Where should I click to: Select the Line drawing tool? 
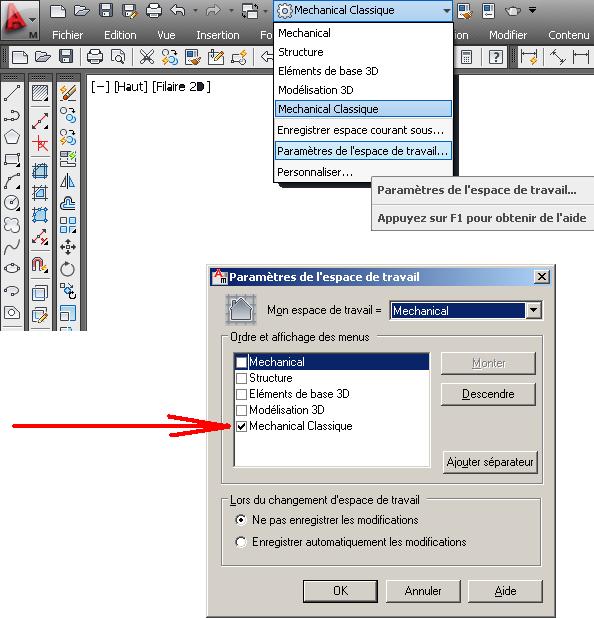pos(12,93)
